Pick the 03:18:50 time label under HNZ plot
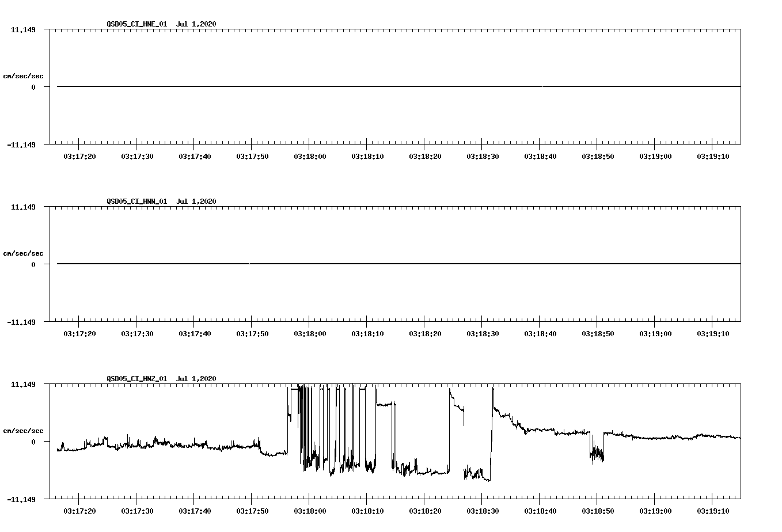This screenshot has height=532, width=782. tap(598, 511)
